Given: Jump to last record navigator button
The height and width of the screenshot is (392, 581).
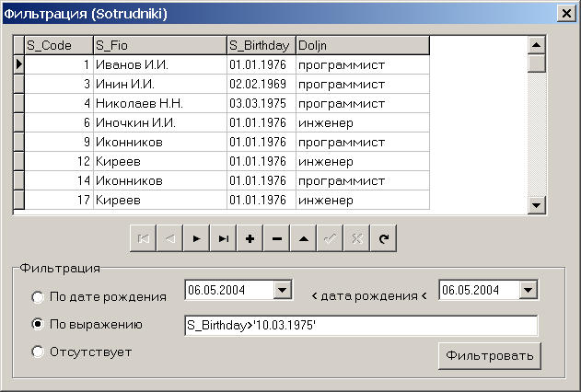Looking at the screenshot, I should tap(223, 238).
